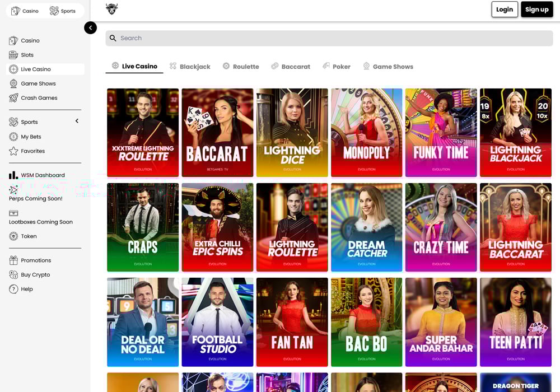Click the Lootboxes chest icon
Screen dimensions: 560x392
(x=13, y=213)
